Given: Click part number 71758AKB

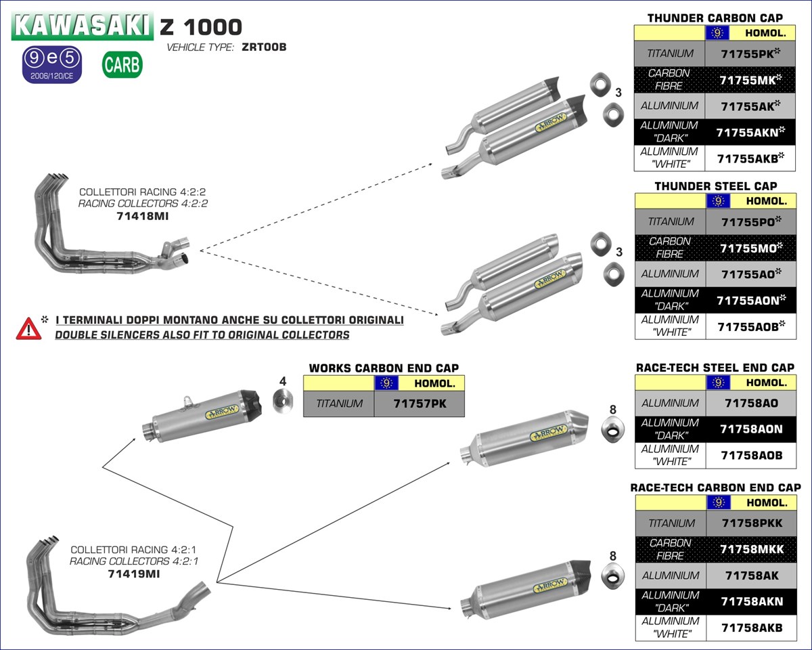Looking at the screenshot, I should click(x=752, y=628).
